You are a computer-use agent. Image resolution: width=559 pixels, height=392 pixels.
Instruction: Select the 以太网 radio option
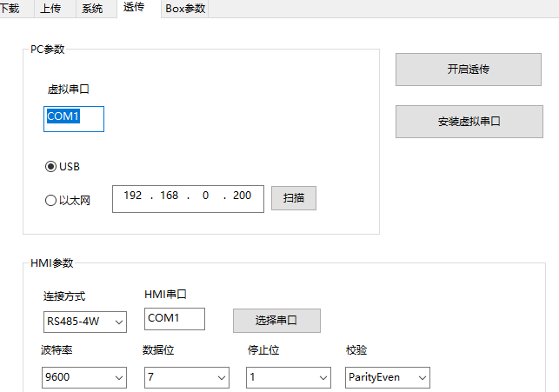pos(50,201)
